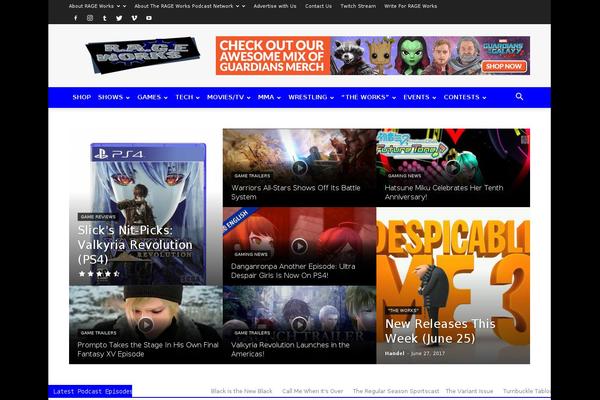Image resolution: width=600 pixels, height=400 pixels.
Task: Click the star rating on Valkyria review
Action: pyautogui.click(x=99, y=274)
